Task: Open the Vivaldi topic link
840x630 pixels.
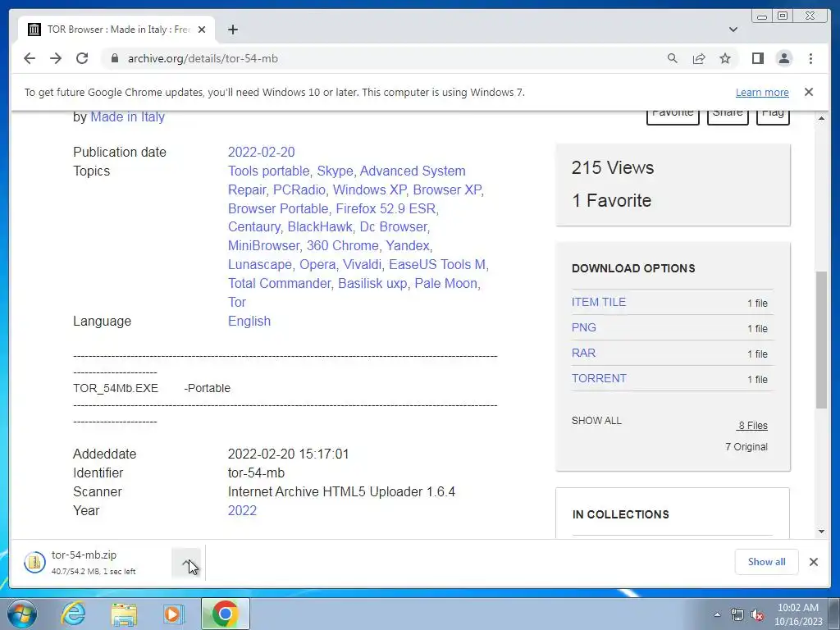Action: coord(362,264)
